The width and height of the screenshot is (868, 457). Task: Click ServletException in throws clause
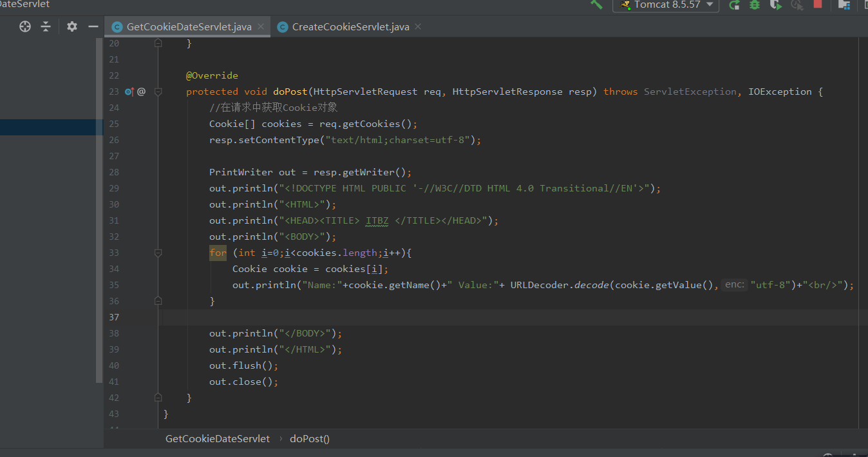point(690,92)
